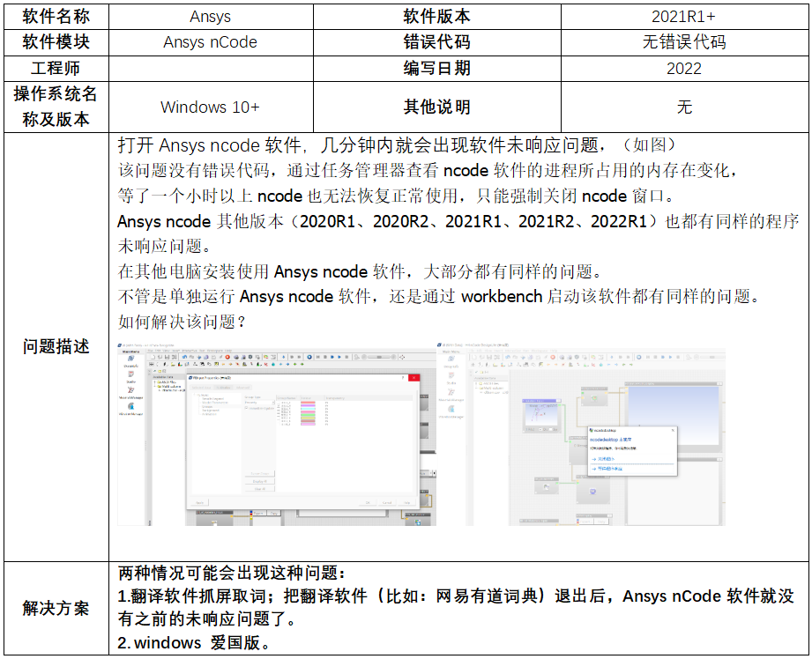The image size is (812, 659).
Task: Toggle the Immediate Update checkbox
Action: [247, 408]
